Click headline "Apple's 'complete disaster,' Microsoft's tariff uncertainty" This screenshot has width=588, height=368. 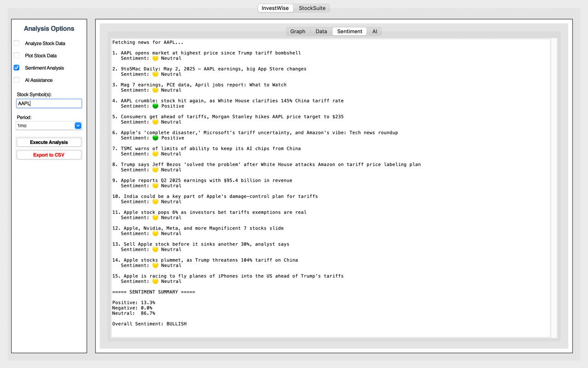260,132
